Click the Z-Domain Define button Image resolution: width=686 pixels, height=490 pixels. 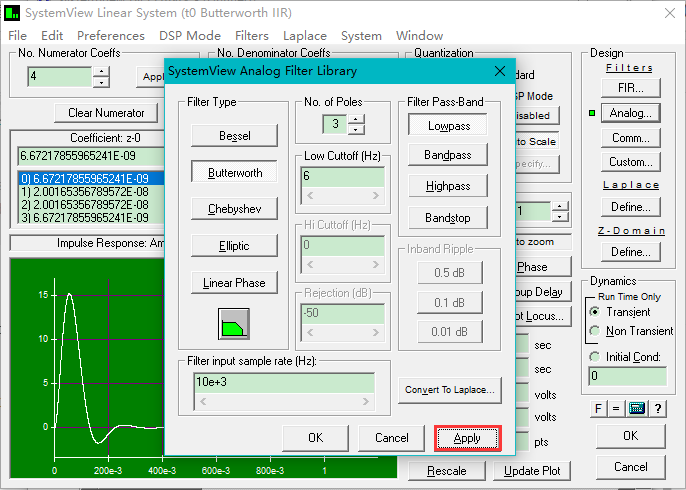[x=630, y=252]
